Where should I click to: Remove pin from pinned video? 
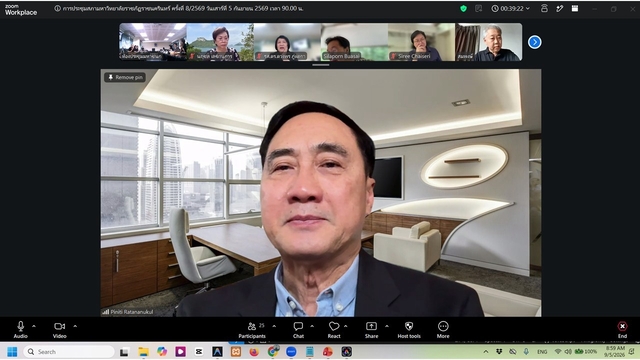coord(125,77)
